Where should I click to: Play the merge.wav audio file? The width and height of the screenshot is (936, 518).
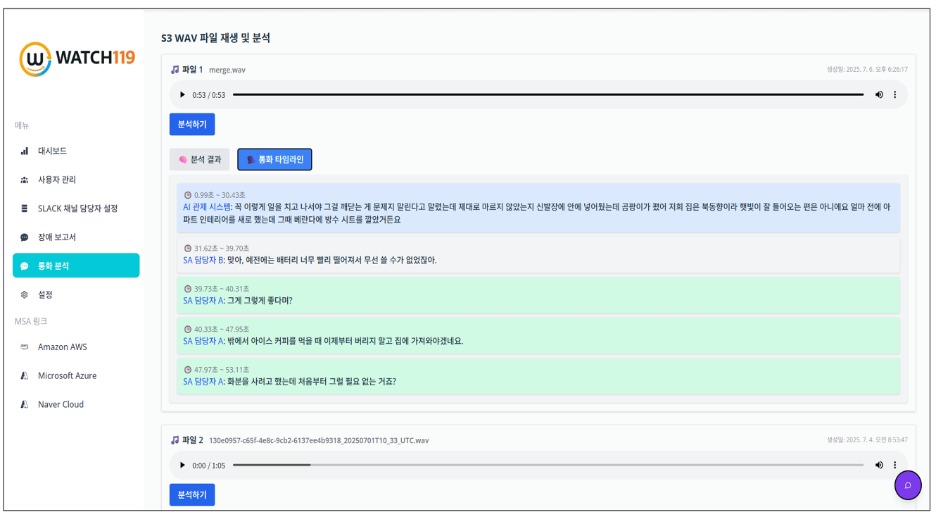182,95
